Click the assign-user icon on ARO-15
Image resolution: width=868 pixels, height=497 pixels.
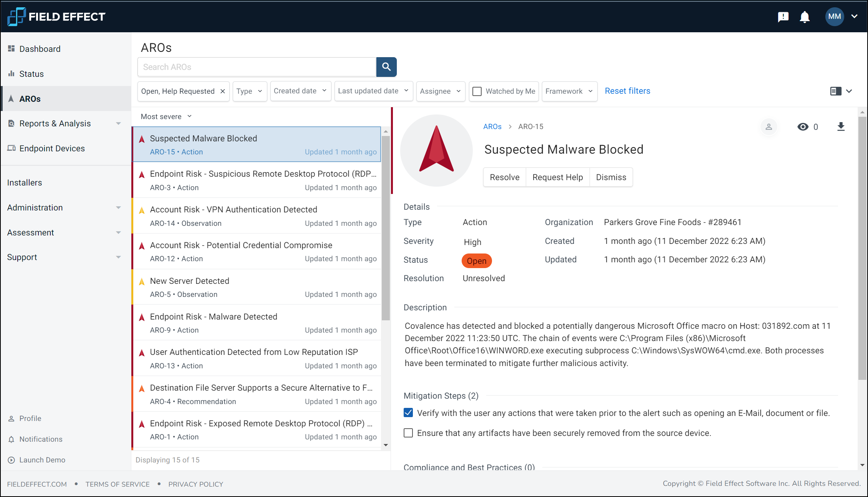coord(769,127)
